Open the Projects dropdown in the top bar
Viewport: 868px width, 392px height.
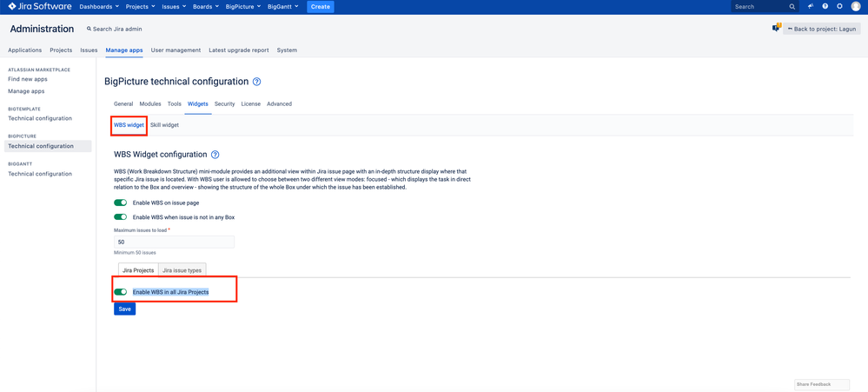[x=141, y=7]
